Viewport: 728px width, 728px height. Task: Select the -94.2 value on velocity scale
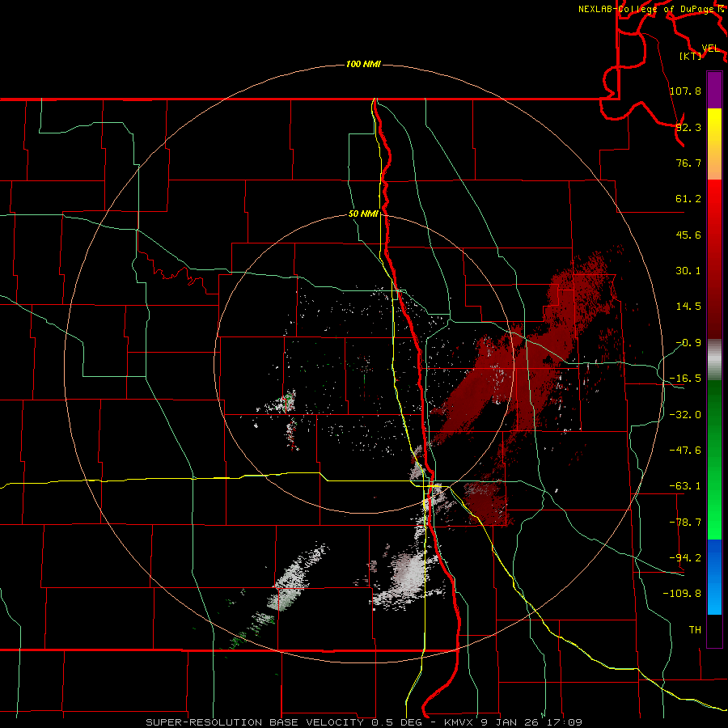click(685, 557)
